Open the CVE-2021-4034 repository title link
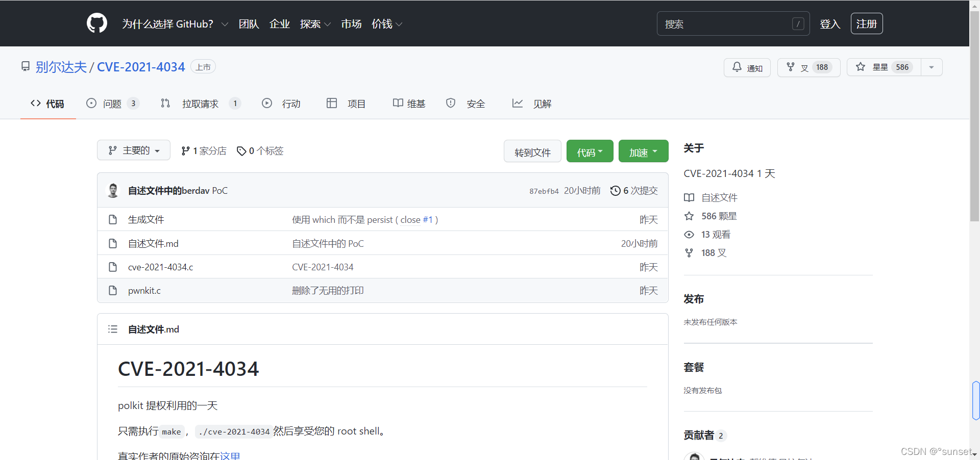 click(x=141, y=67)
